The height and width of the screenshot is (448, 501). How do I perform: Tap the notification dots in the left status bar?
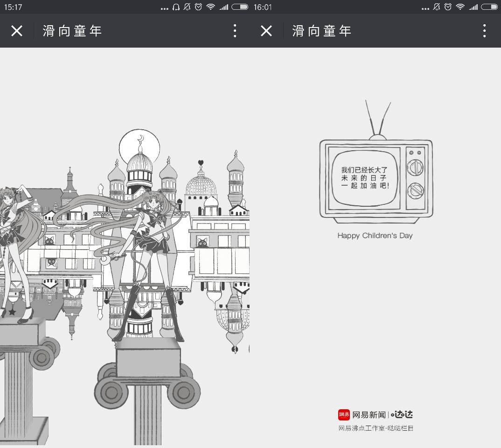coord(165,8)
